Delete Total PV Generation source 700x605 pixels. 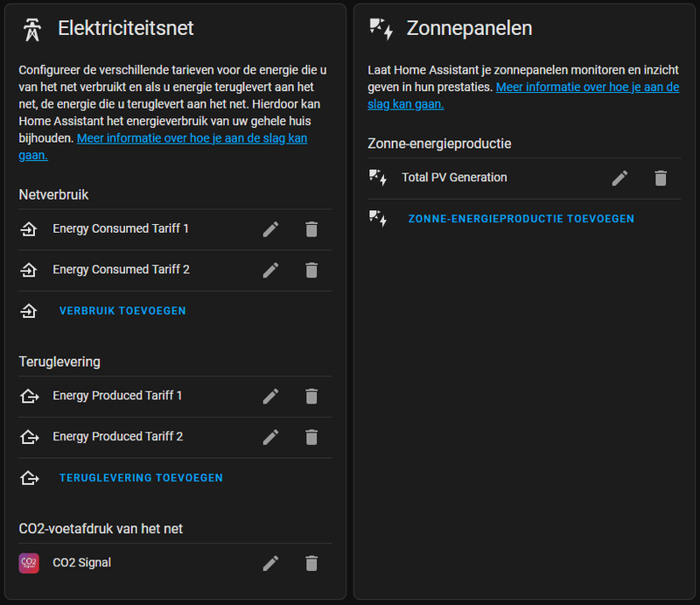tap(661, 178)
